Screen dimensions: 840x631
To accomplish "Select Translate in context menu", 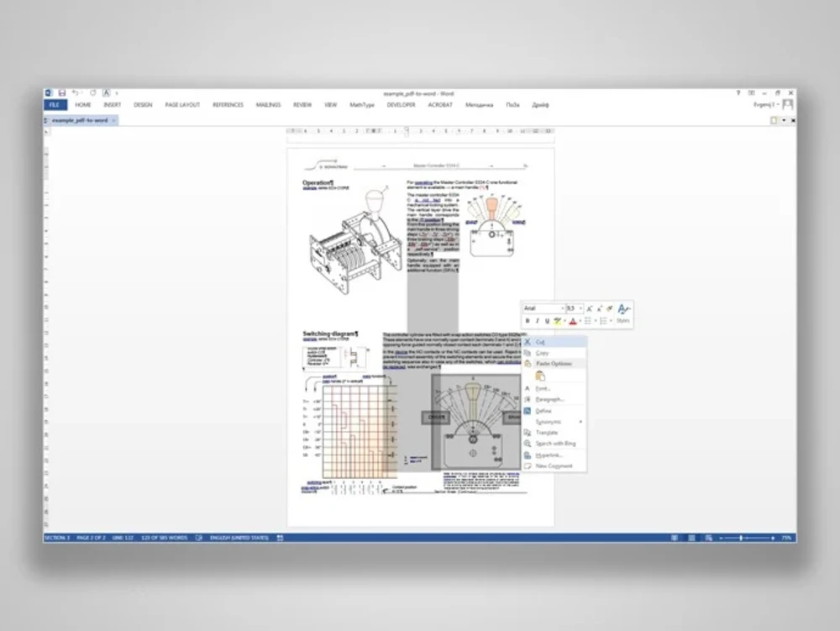I will point(554,433).
